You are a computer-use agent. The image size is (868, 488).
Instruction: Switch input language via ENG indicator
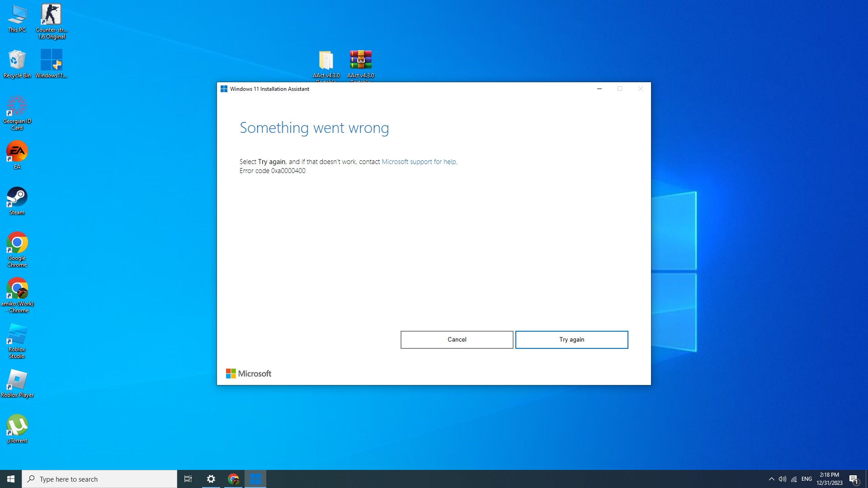(807, 479)
